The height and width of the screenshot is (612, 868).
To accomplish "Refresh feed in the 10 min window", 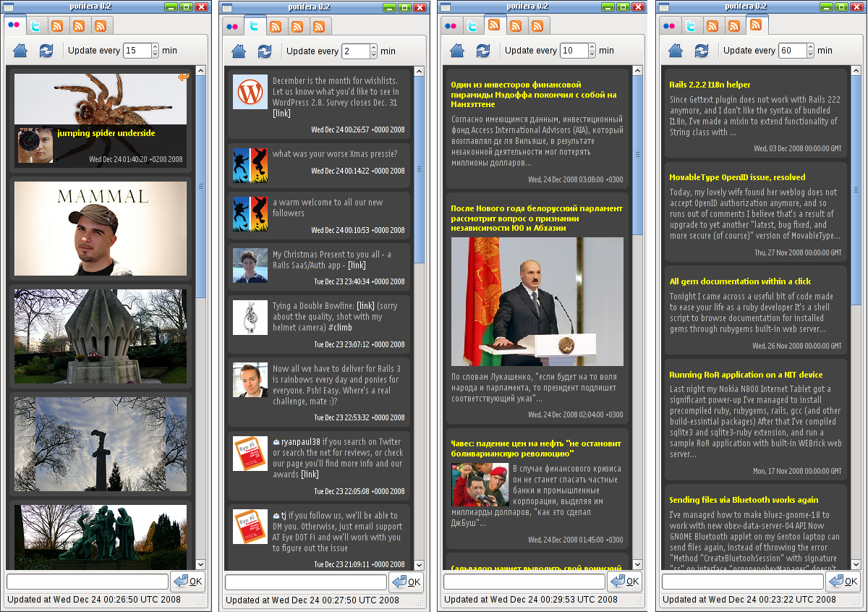I will [x=483, y=51].
